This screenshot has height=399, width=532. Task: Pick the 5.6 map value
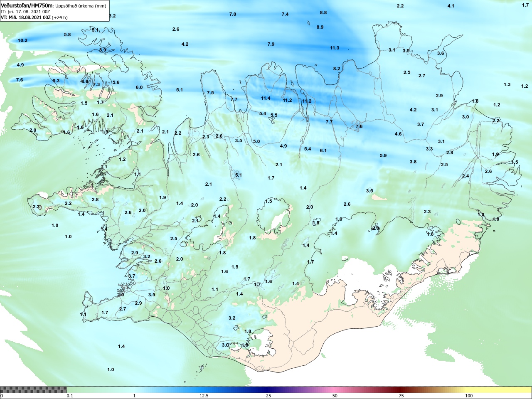(116, 82)
